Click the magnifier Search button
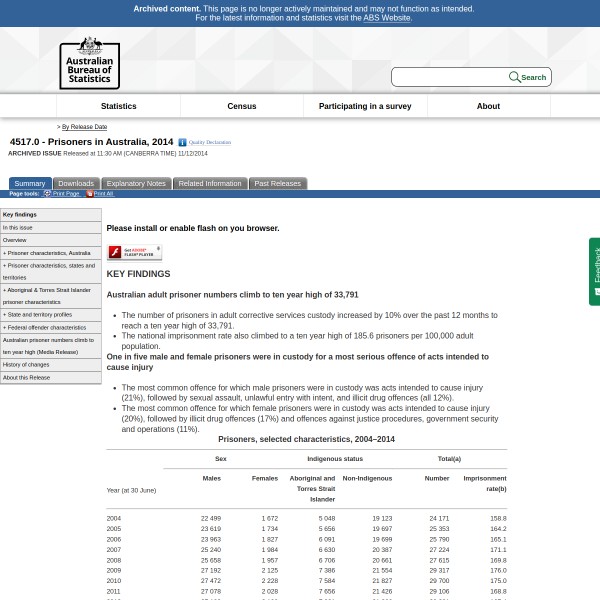The height and width of the screenshot is (600, 600). point(527,77)
